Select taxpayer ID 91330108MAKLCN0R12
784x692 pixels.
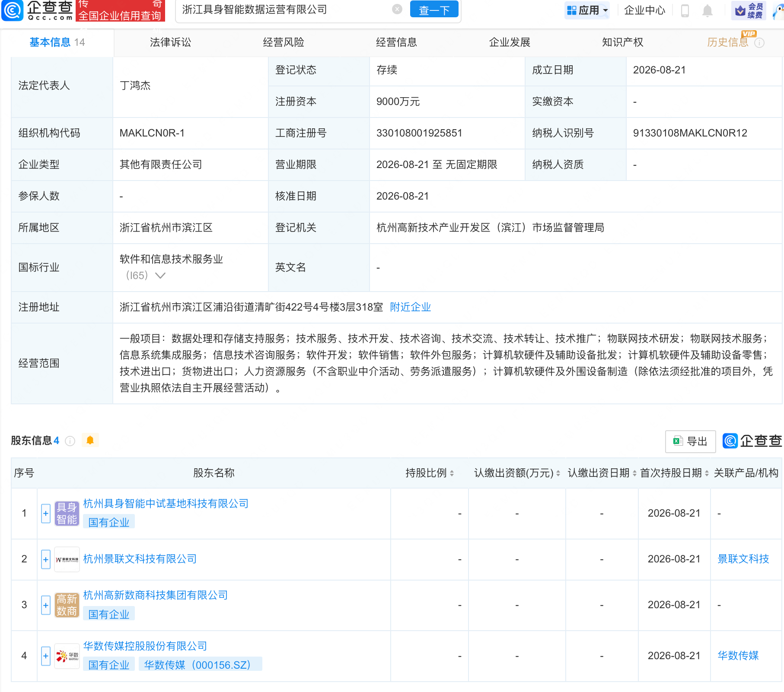click(x=690, y=133)
